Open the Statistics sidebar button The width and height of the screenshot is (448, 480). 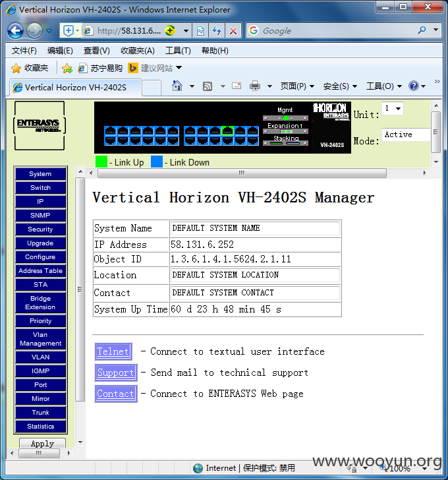pos(40,427)
